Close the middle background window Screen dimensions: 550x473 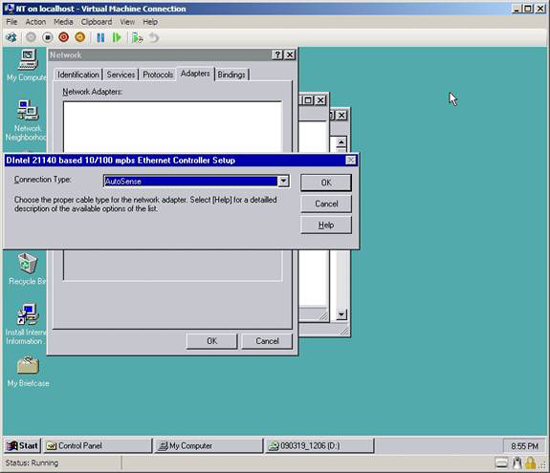click(x=320, y=100)
